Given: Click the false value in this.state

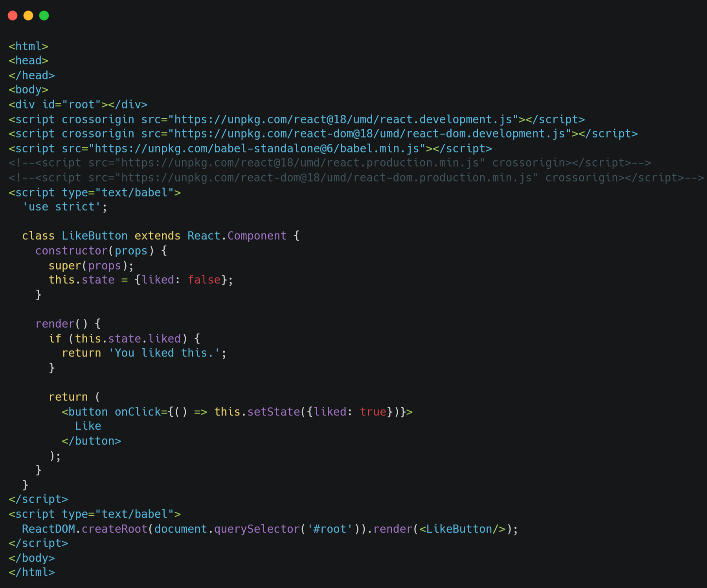Looking at the screenshot, I should 204,280.
